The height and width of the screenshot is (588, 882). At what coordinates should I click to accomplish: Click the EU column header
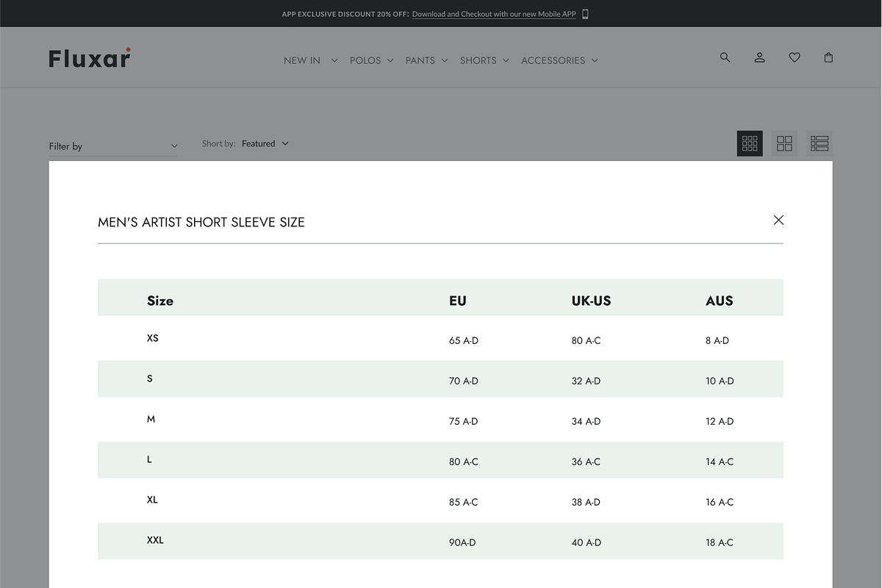point(458,301)
